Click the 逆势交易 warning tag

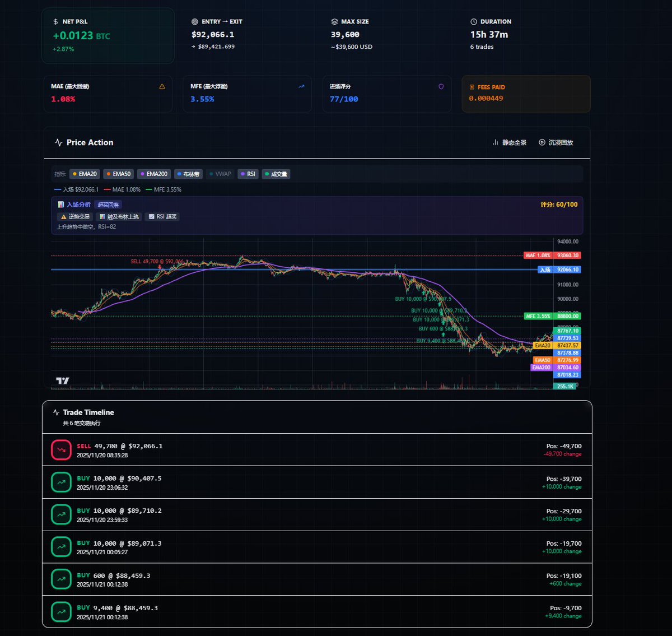click(x=74, y=217)
